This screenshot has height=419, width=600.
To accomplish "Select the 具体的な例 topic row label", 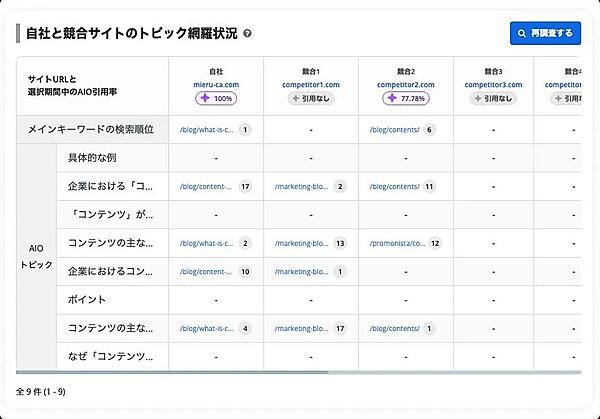I will [95, 158].
